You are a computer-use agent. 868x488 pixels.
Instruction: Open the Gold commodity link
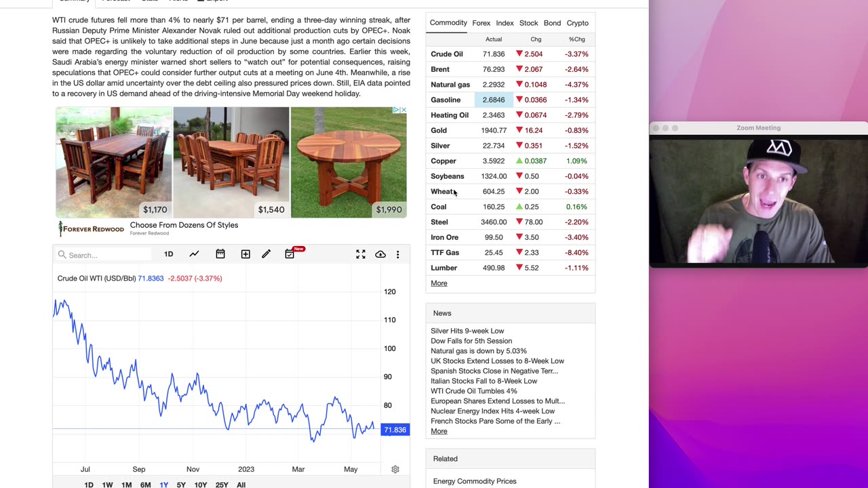tap(439, 130)
